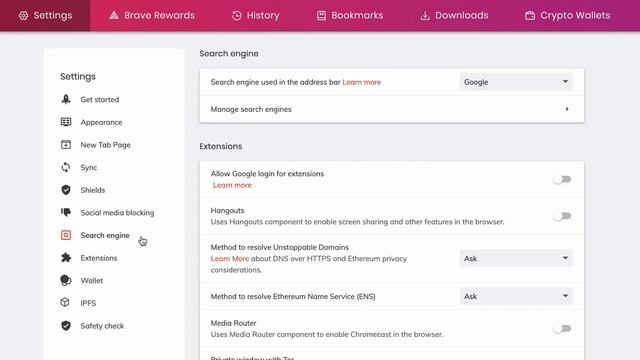Click the New Tab Page icon

tap(66, 144)
